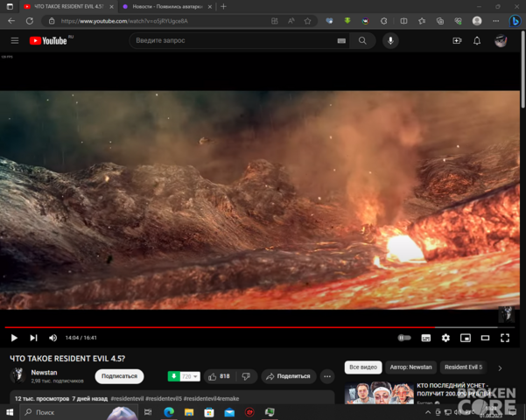Select the Resident Evil 5 chip
Screen dimensions: 526x420
(x=463, y=367)
